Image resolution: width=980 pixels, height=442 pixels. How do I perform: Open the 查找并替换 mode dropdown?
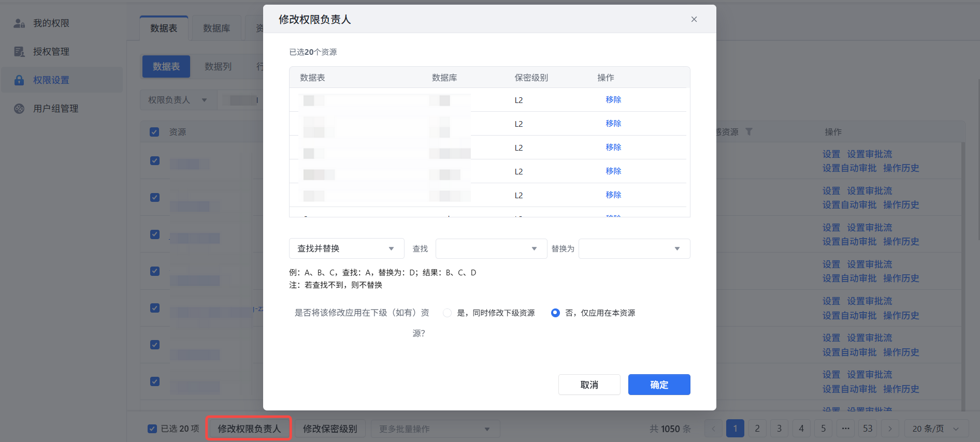pyautogui.click(x=347, y=248)
